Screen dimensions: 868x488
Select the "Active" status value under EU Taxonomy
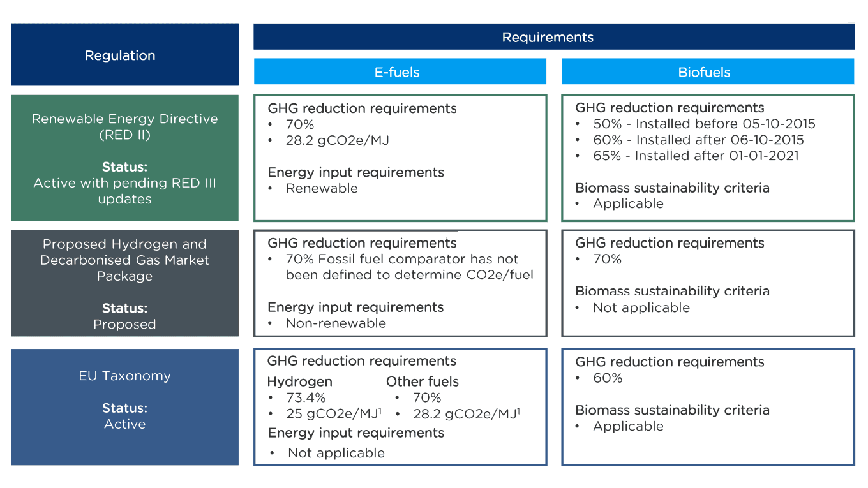point(124,424)
